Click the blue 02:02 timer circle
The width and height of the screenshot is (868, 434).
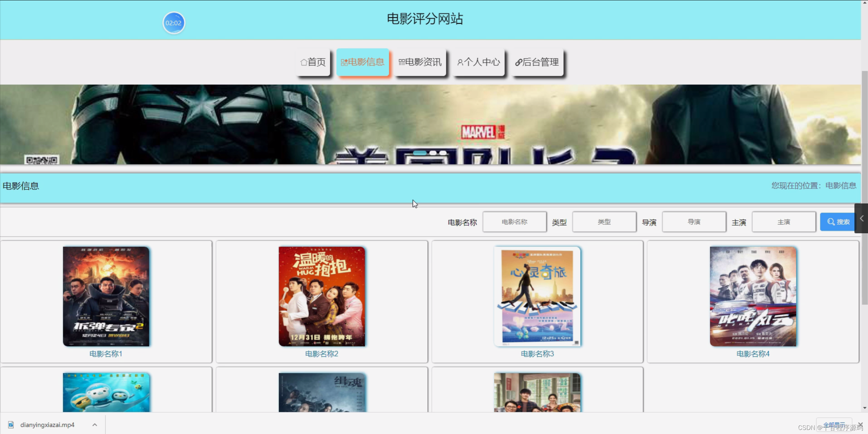(173, 23)
